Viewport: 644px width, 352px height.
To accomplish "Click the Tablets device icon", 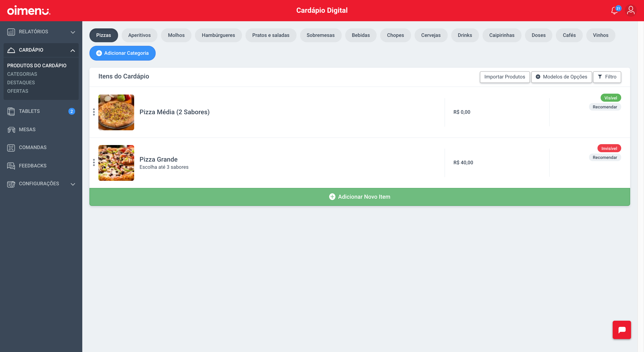I will tap(11, 112).
